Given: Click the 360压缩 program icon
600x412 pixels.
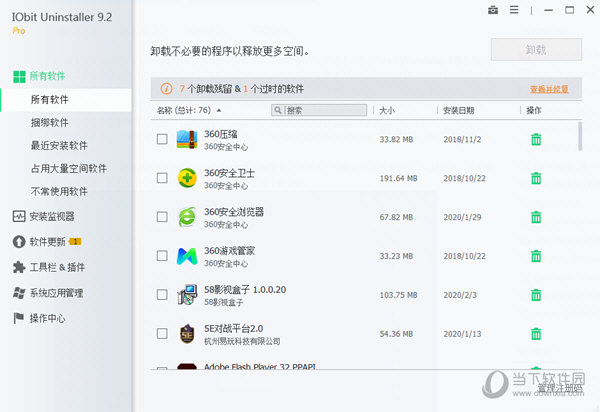Looking at the screenshot, I should (x=187, y=139).
